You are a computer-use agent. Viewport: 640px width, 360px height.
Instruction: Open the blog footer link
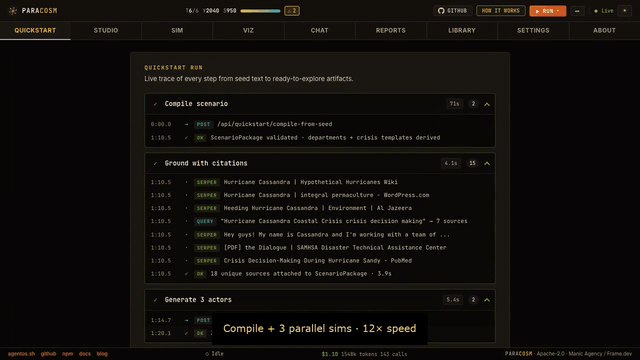click(102, 354)
